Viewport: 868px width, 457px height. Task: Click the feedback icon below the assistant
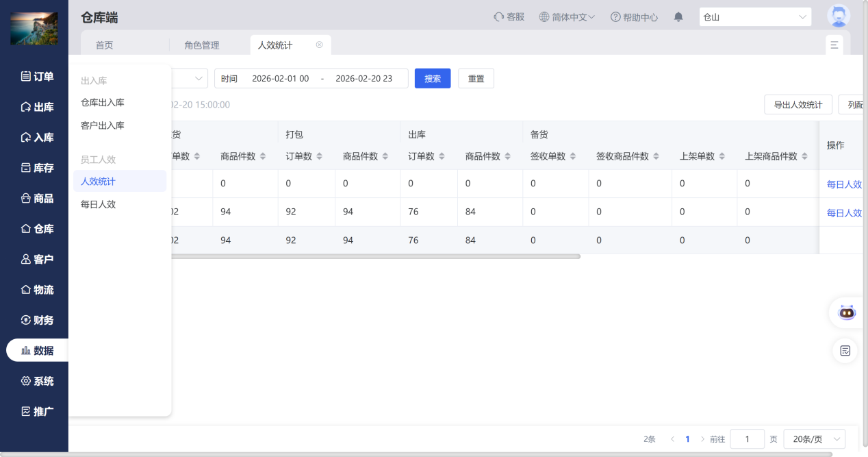pyautogui.click(x=845, y=350)
